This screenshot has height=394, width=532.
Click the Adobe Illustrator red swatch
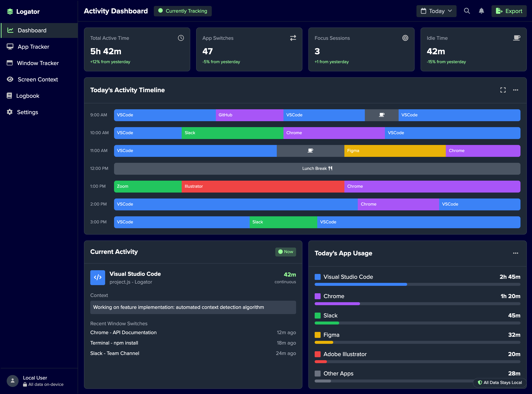click(x=317, y=354)
